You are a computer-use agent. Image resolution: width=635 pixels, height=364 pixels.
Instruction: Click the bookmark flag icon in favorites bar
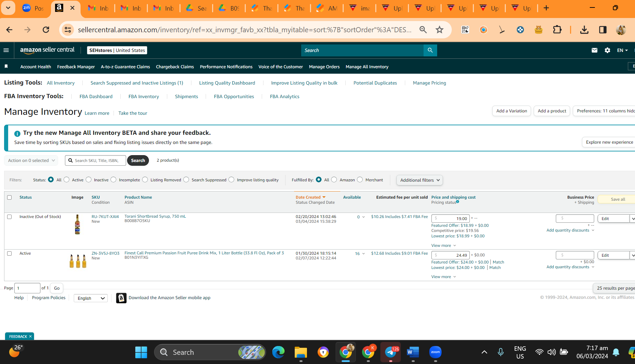point(6,67)
